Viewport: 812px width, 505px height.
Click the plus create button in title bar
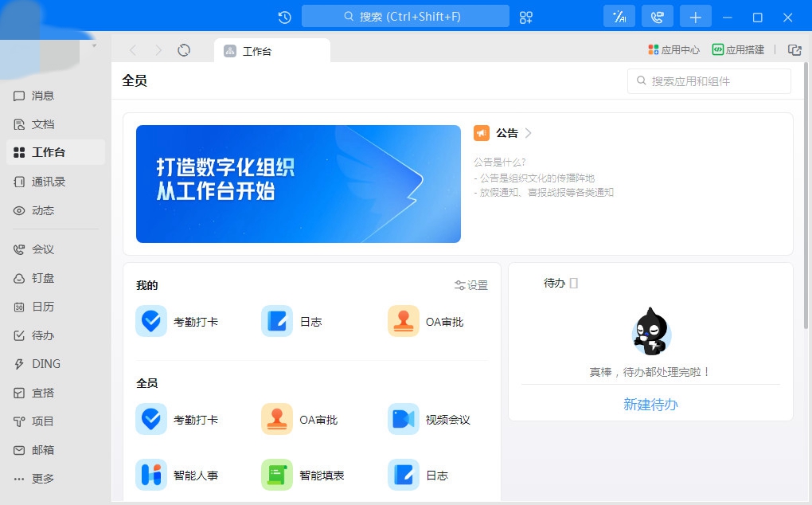tap(696, 17)
